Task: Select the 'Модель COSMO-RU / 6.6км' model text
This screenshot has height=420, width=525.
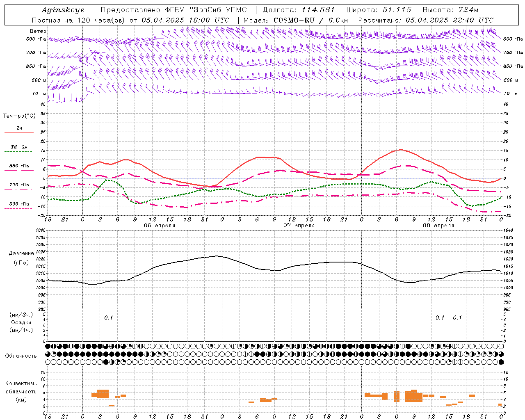Action: [x=296, y=20]
